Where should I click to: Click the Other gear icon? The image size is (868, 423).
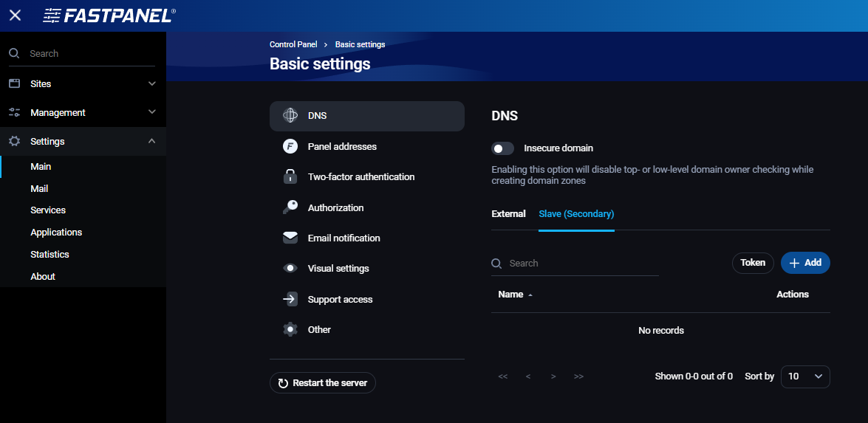click(290, 330)
